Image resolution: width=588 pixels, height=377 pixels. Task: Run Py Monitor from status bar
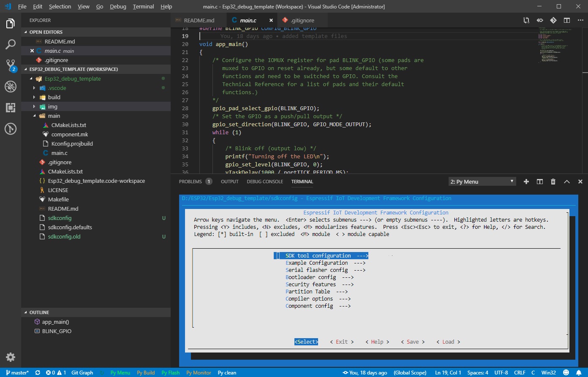[x=199, y=373]
